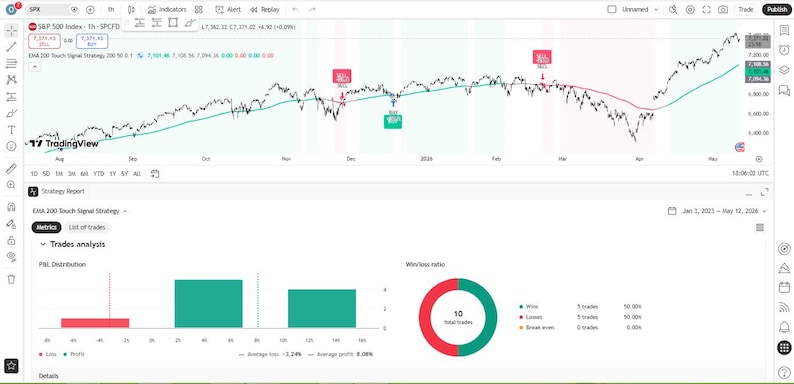Screen dimensions: 794x384
Task: Select the 6M time range
Action: point(84,174)
